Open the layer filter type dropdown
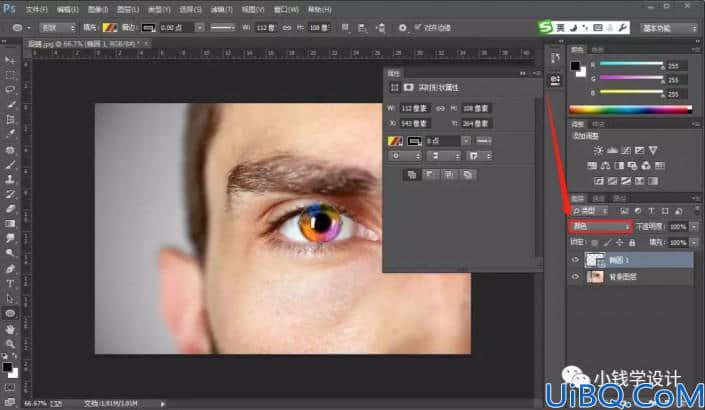This screenshot has width=705, height=410. [590, 211]
